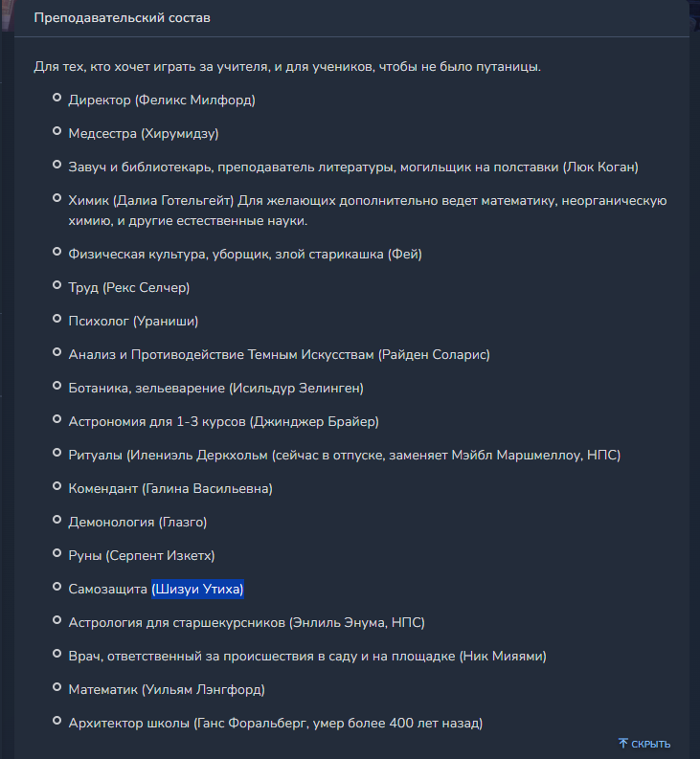Click the bullet beside Руны (Серпент Изкетх)
This screenshot has width=700, height=759.
[56, 553]
